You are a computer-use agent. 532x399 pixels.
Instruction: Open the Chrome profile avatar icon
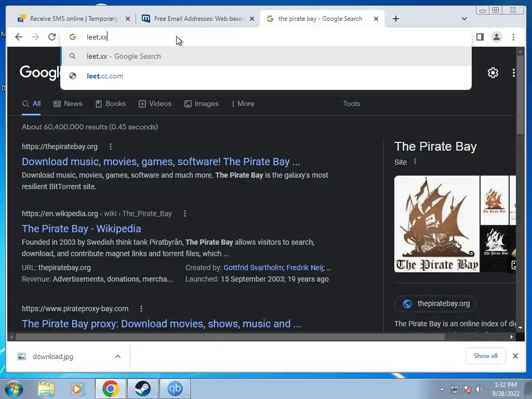pyautogui.click(x=496, y=37)
